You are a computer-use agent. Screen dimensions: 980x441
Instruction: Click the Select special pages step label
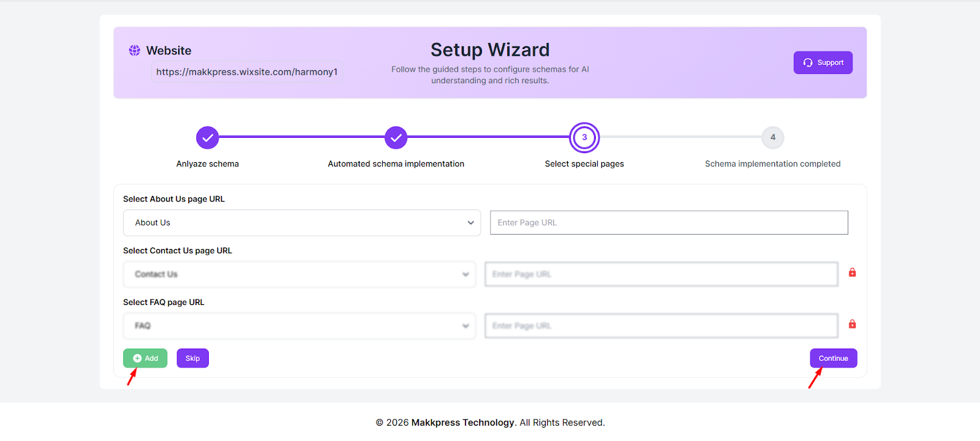[584, 164]
